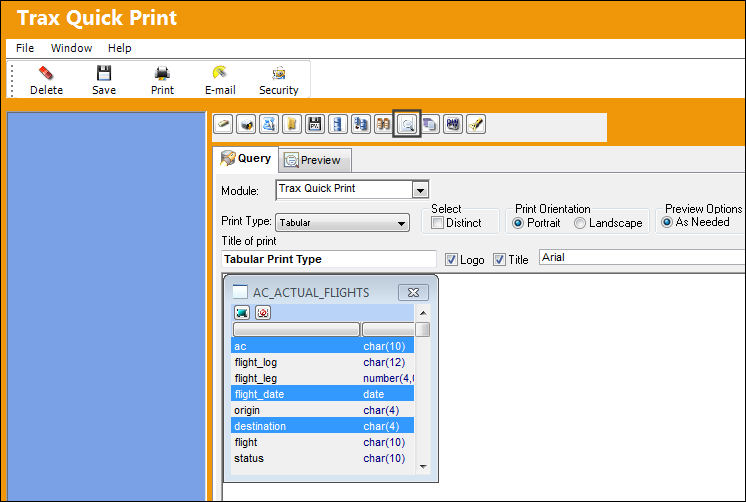Click the Arial font combo box
The width and height of the screenshot is (746, 502).
pyautogui.click(x=642, y=257)
